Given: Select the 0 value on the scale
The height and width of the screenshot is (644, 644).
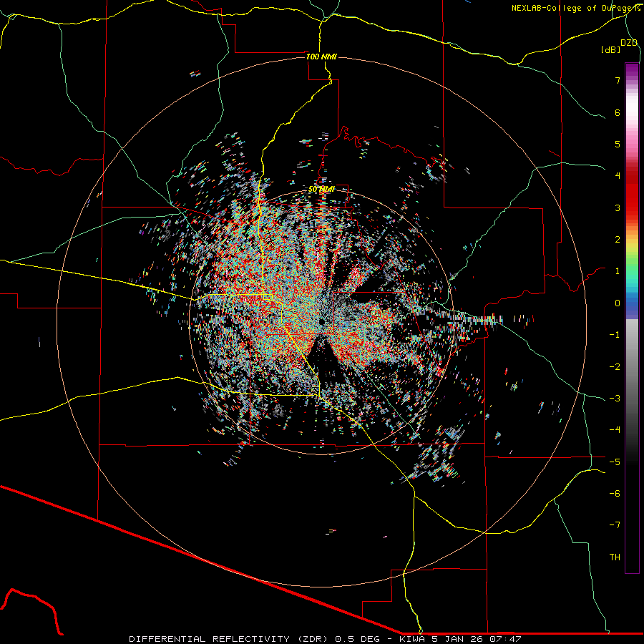Looking at the screenshot, I should tap(618, 303).
